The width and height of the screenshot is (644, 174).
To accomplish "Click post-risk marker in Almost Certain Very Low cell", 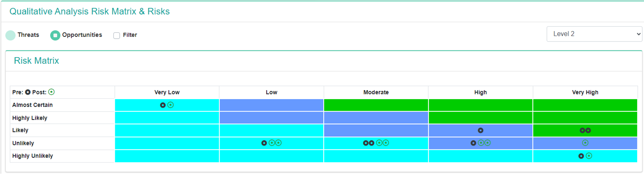I will point(171,105).
